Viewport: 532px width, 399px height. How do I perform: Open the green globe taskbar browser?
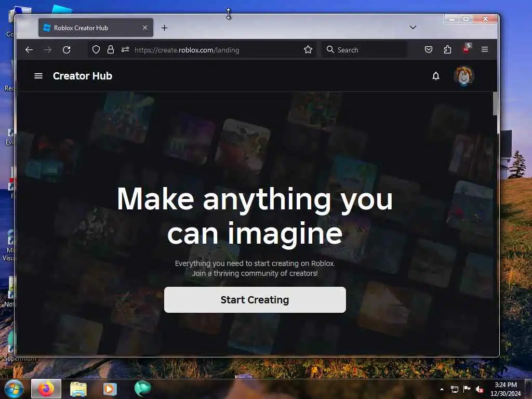coord(142,389)
